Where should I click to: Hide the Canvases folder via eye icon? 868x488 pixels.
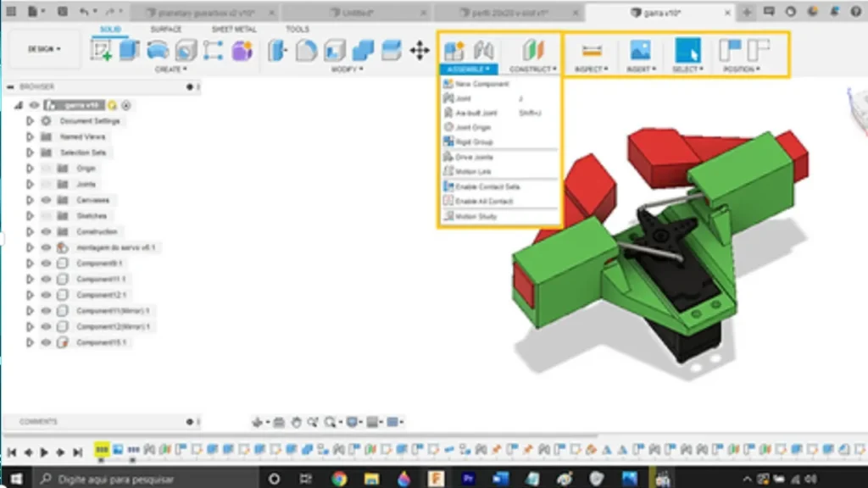tap(46, 200)
